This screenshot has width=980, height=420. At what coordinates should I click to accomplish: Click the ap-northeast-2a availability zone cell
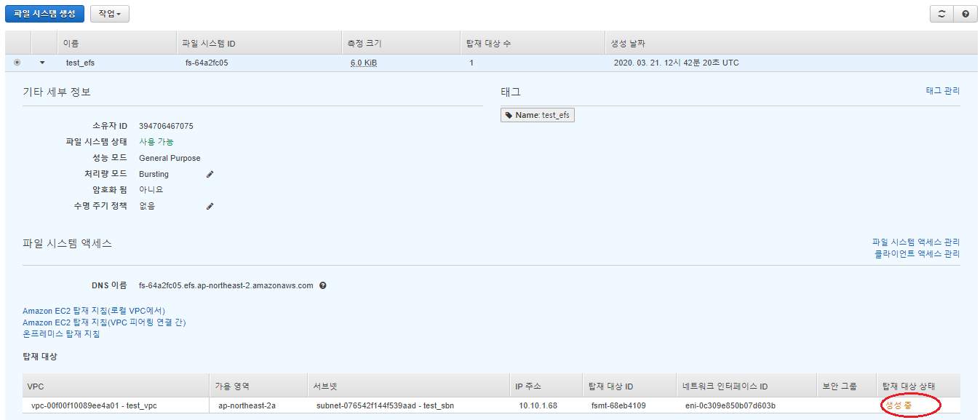pyautogui.click(x=247, y=405)
